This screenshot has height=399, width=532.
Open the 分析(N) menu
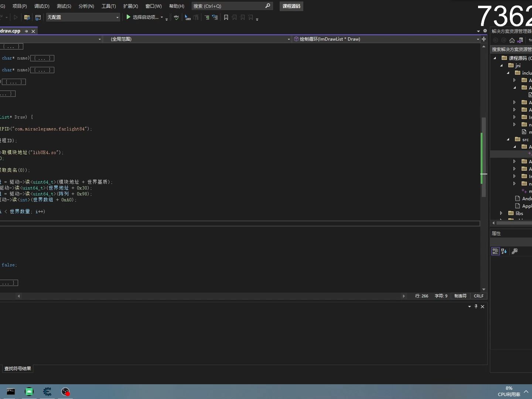(x=86, y=6)
